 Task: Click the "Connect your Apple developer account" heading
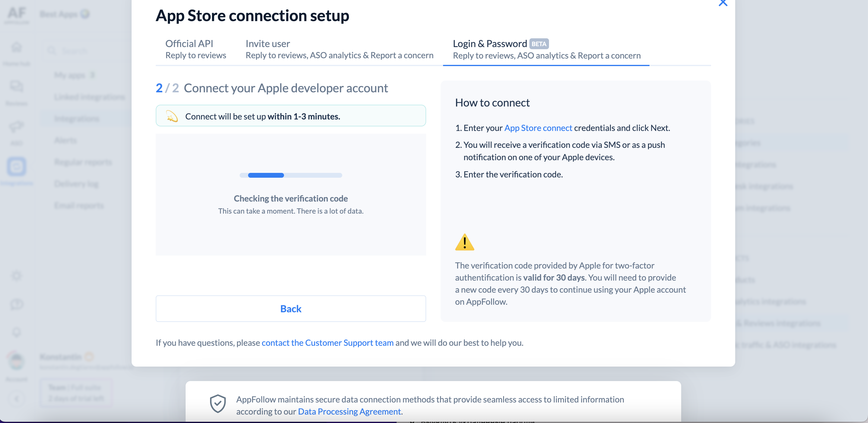click(286, 88)
